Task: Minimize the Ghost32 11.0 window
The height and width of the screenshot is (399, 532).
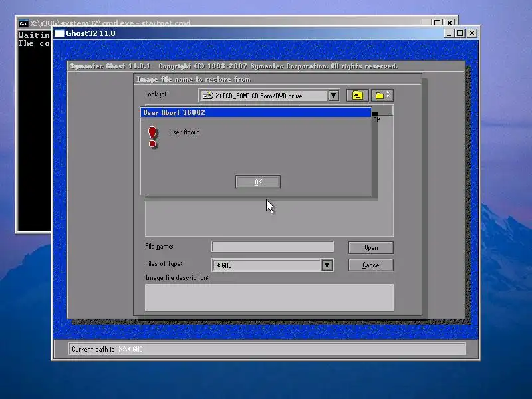Action: pyautogui.click(x=448, y=33)
